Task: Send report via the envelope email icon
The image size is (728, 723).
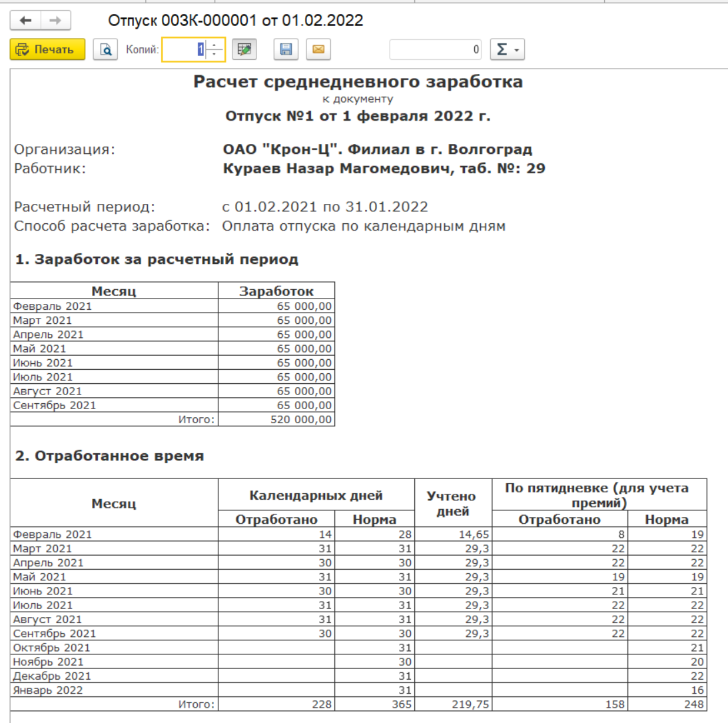Action: (x=318, y=49)
